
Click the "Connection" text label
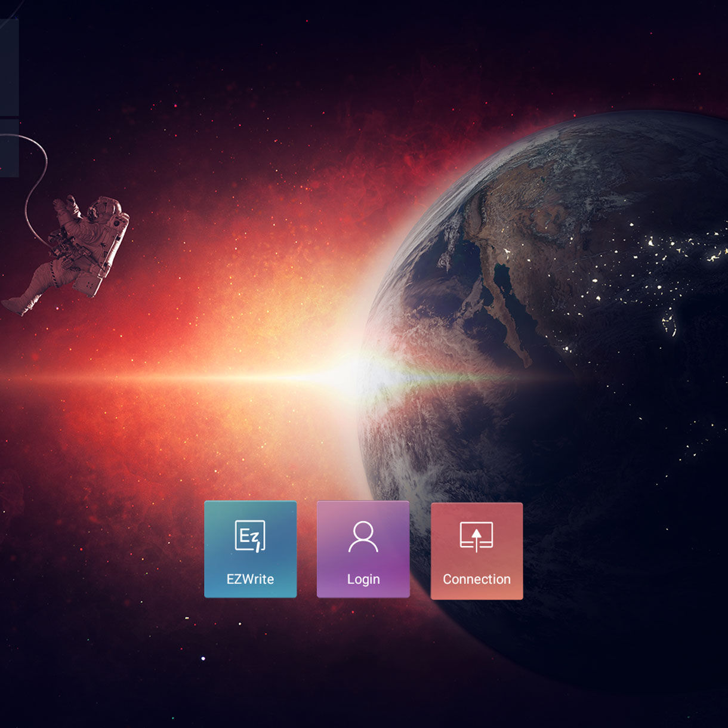click(x=476, y=579)
